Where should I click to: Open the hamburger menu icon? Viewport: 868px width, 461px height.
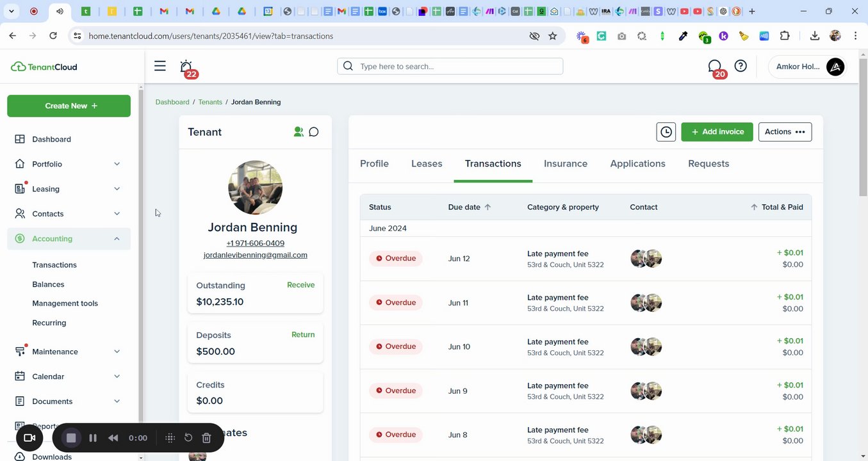click(x=160, y=66)
